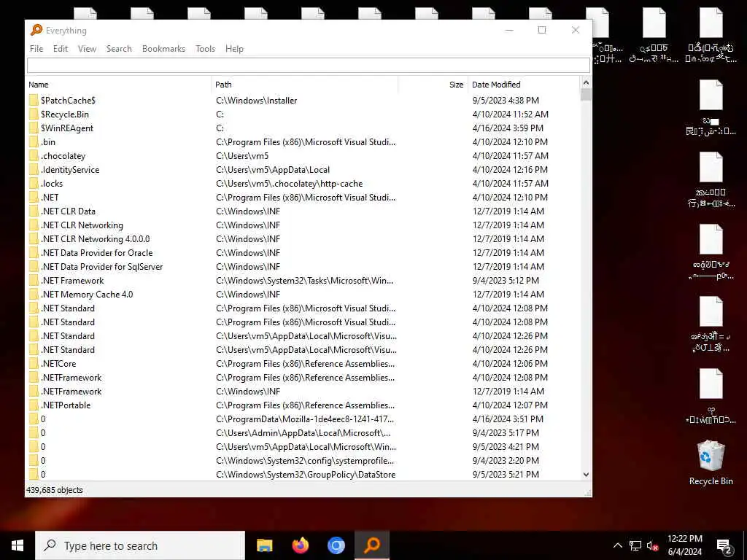Open the Edit menu
Image resolution: width=747 pixels, height=560 pixels.
tap(60, 49)
